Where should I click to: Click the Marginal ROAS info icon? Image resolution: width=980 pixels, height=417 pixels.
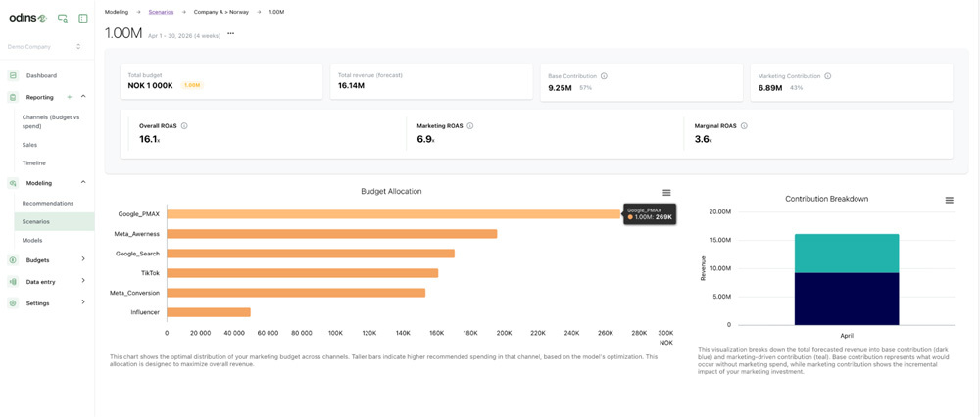click(744, 126)
